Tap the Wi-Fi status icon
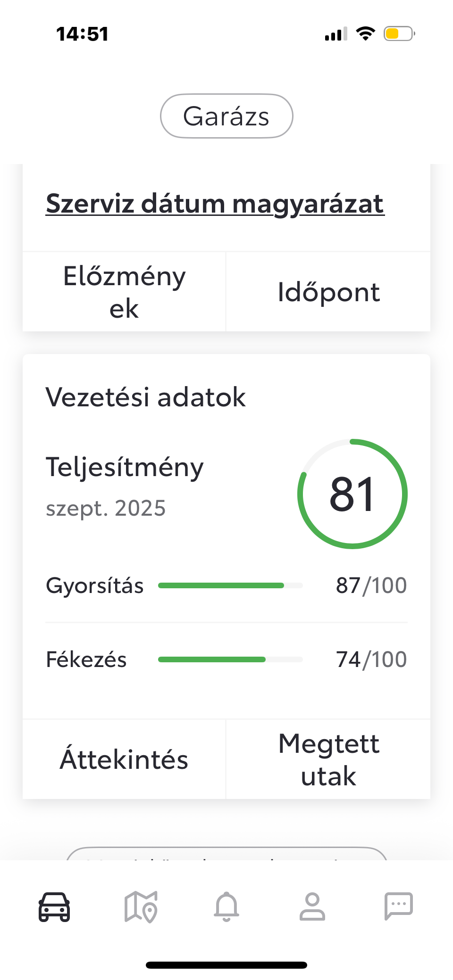 [x=365, y=33]
